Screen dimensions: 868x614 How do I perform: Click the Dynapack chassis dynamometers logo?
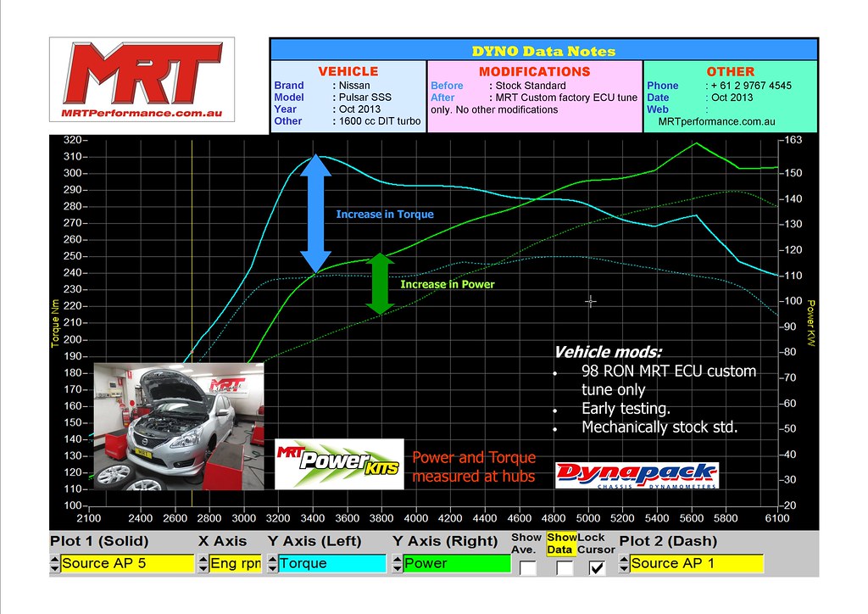tap(637, 476)
